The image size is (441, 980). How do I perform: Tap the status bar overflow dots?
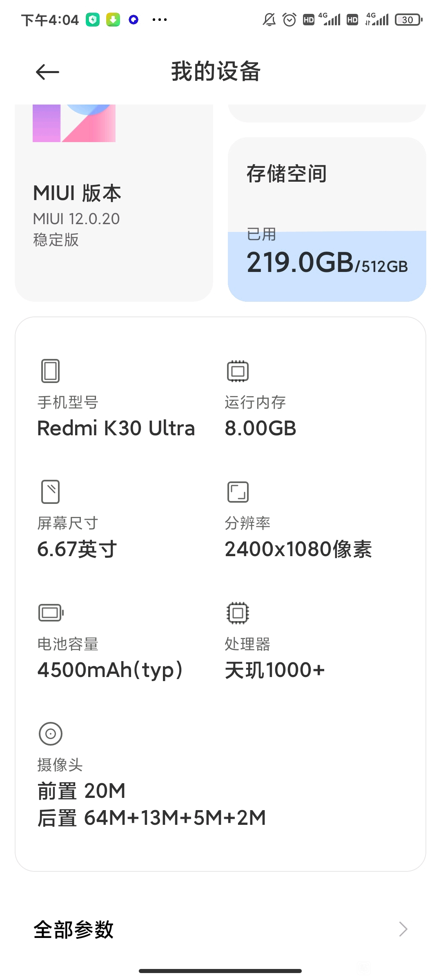(x=159, y=20)
